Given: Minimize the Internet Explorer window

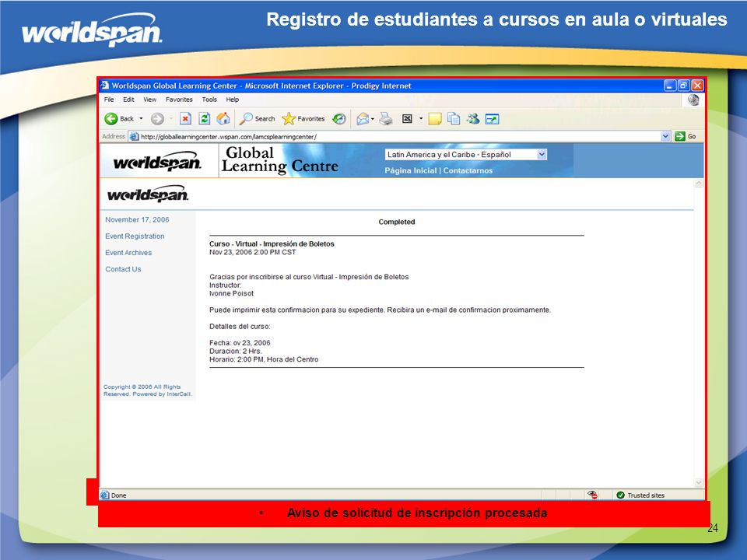Looking at the screenshot, I should [670, 86].
